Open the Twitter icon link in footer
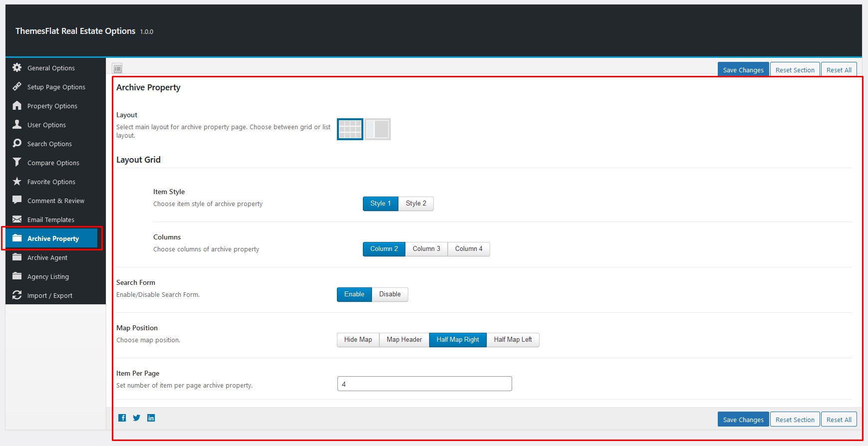Screen dimensions: 868x446 pyautogui.click(x=136, y=418)
